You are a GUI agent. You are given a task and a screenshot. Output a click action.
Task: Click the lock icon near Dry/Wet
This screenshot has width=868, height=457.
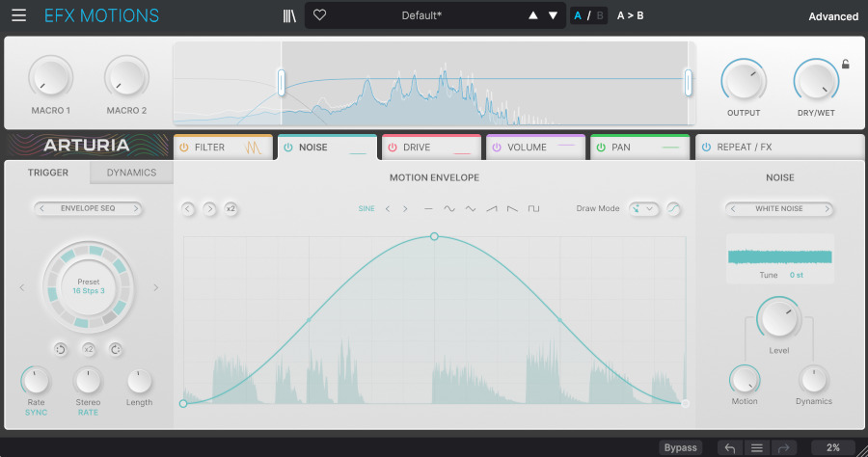(845, 65)
